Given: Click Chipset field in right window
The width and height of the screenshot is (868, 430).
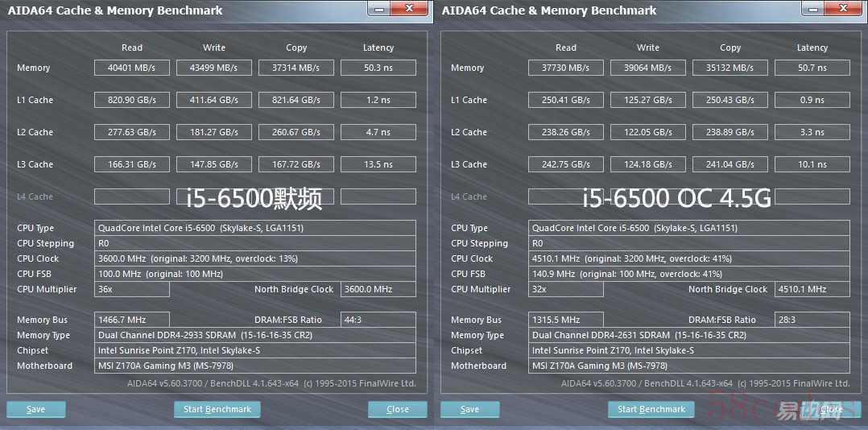Looking at the screenshot, I should tap(689, 350).
